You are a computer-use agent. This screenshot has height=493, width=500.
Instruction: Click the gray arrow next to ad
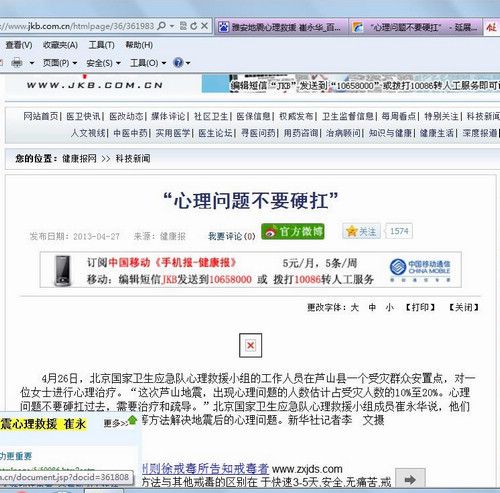pos(410,480)
